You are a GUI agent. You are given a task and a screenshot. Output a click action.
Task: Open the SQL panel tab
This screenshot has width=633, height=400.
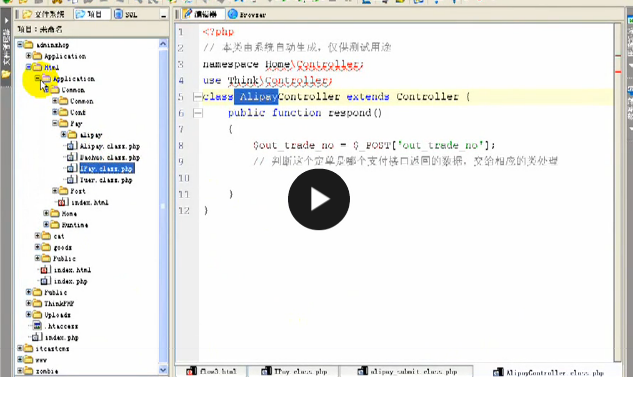coord(126,14)
